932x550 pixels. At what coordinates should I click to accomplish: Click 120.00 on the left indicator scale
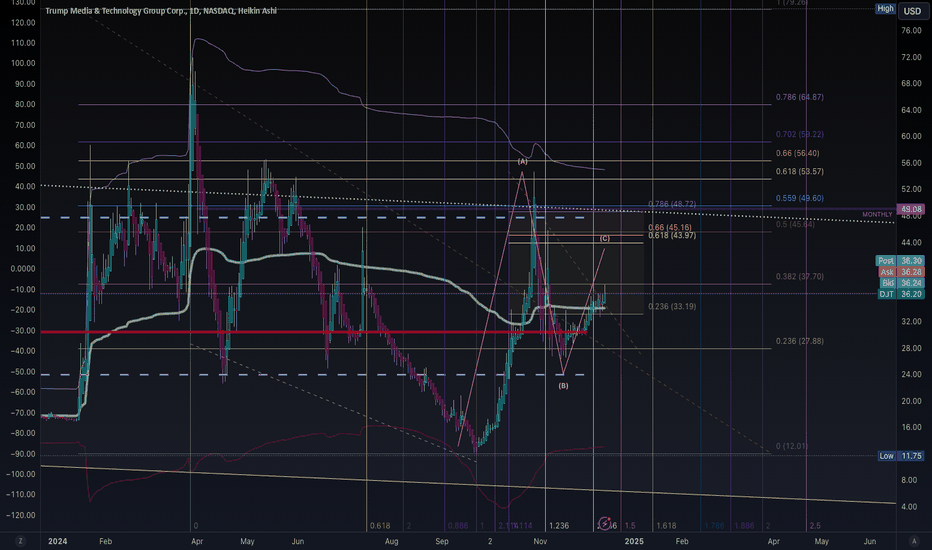[x=23, y=23]
